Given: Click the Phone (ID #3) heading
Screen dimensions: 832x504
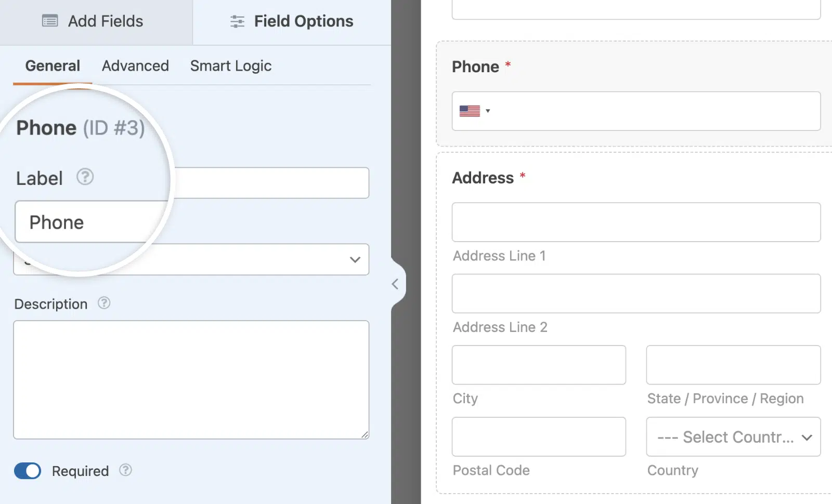Looking at the screenshot, I should 81,128.
